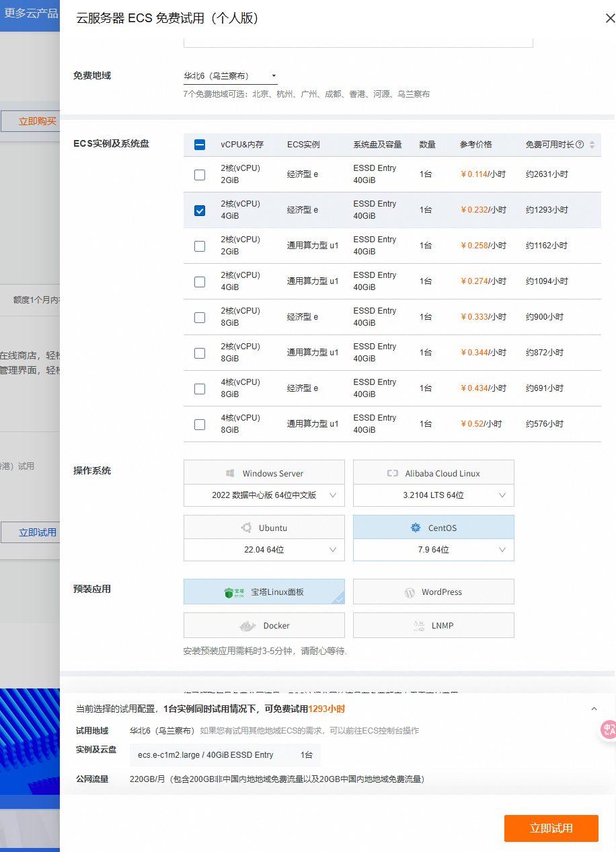
Task: Select the Ubuntu operating system
Action: [264, 528]
